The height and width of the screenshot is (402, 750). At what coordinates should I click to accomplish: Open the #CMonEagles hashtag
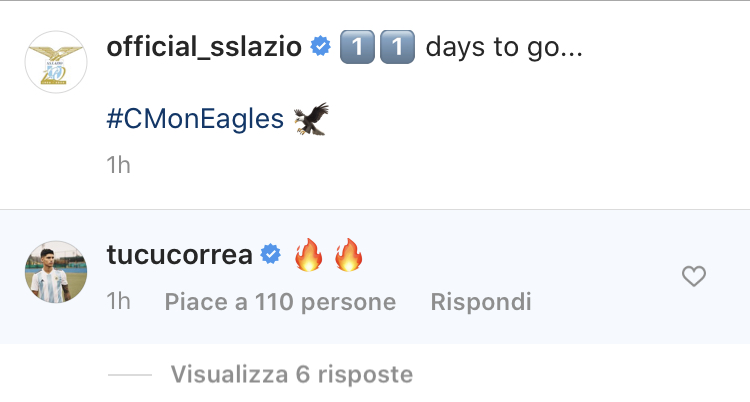(195, 119)
